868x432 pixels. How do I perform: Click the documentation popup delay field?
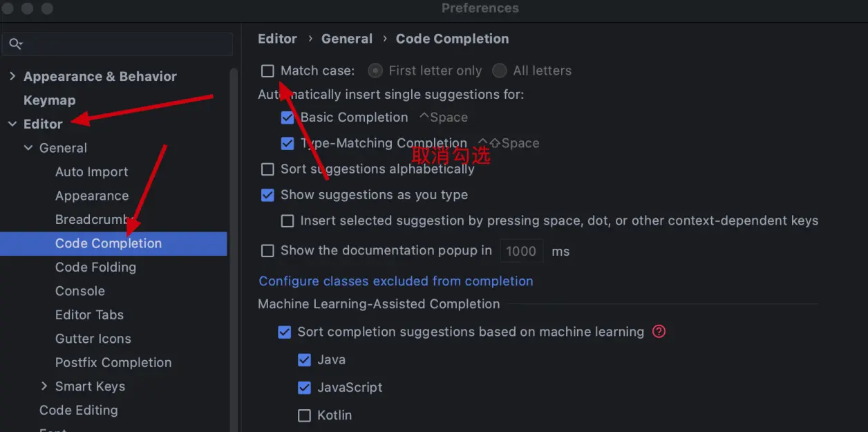(x=522, y=251)
